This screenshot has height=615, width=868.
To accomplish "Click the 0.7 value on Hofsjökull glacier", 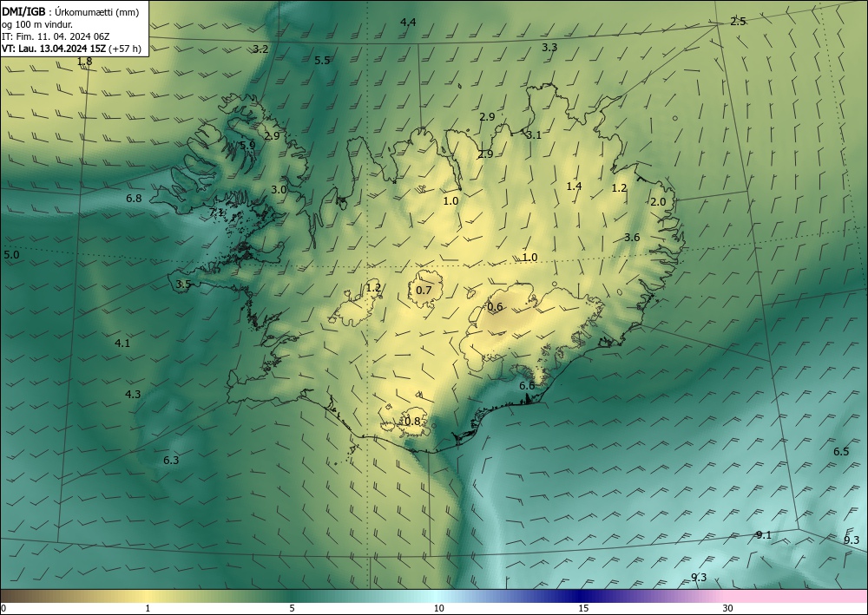I will [424, 290].
